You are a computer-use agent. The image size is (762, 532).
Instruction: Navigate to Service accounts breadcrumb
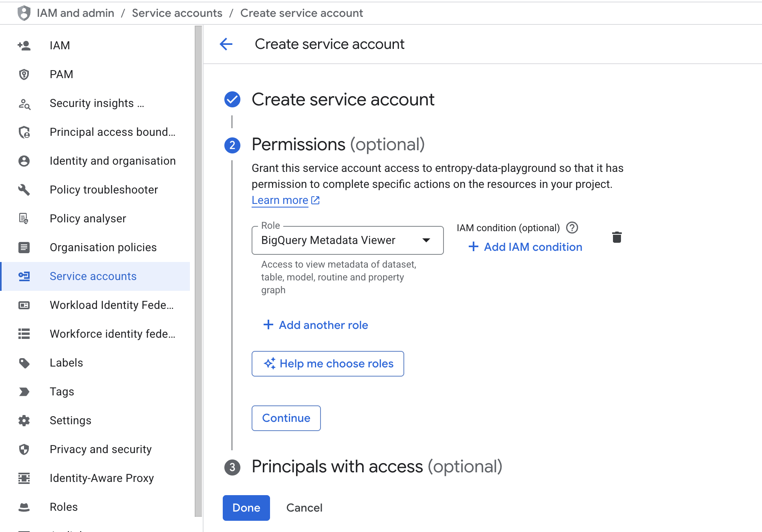click(177, 13)
